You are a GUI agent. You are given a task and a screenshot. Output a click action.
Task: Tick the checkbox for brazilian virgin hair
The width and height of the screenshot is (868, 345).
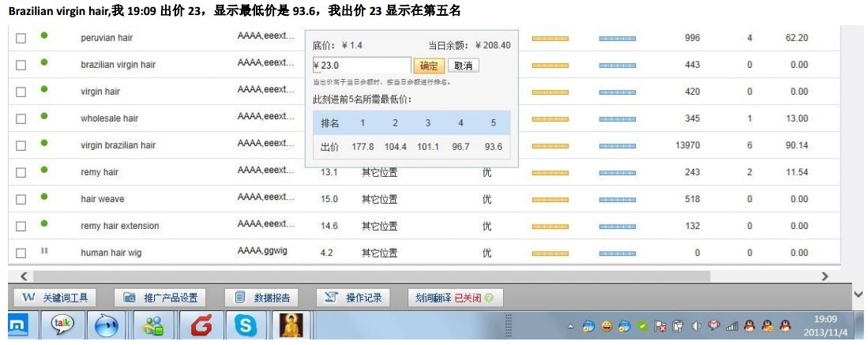21,65
